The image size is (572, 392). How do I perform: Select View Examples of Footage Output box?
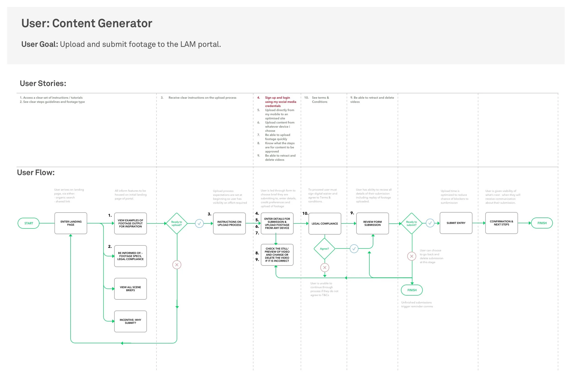pyautogui.click(x=130, y=223)
